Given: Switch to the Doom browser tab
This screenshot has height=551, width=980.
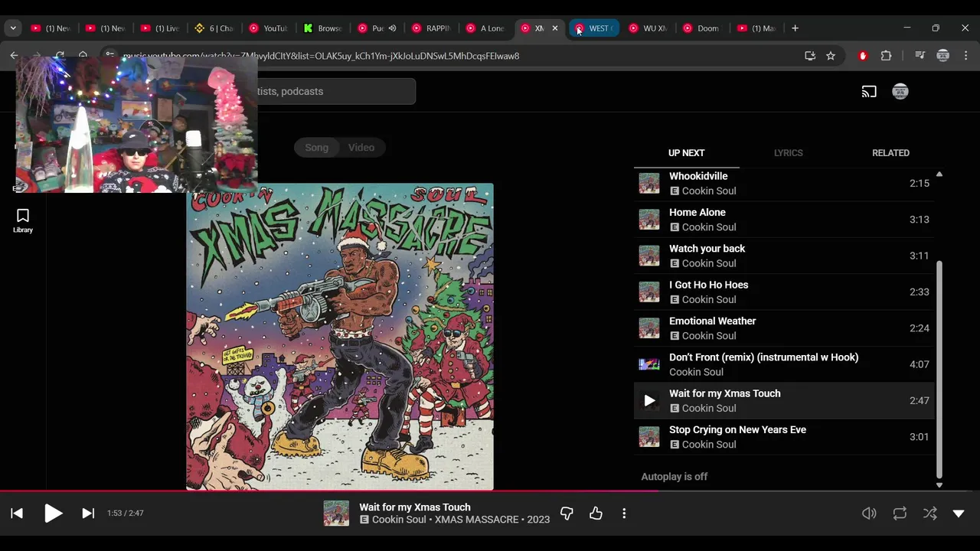Looking at the screenshot, I should click(x=702, y=28).
